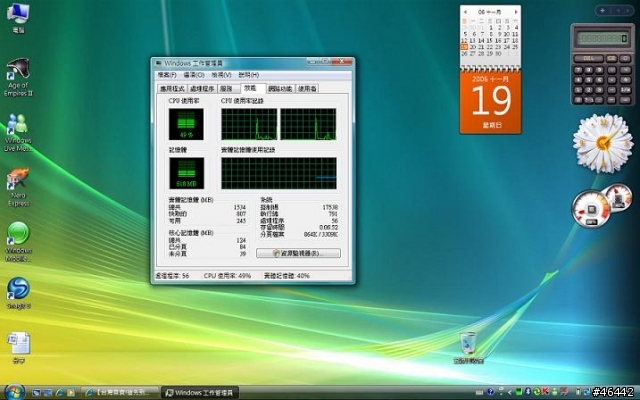The image size is (640, 400).
Task: Click the physical memory usage history graph
Action: [x=279, y=173]
